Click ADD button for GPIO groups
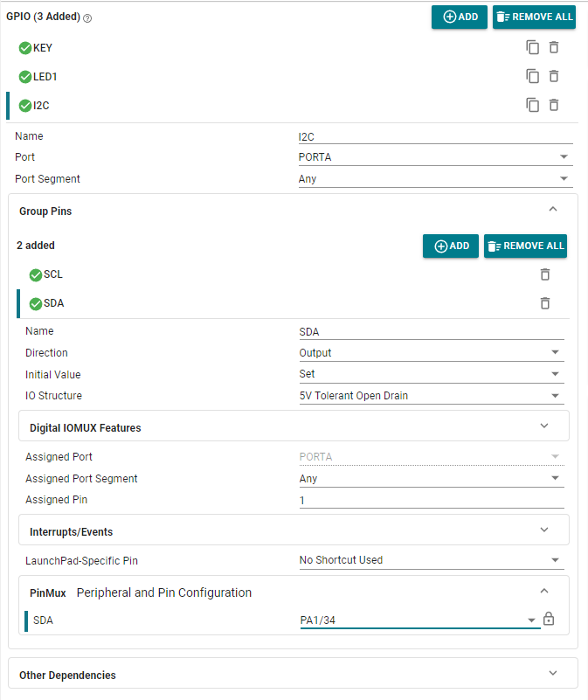This screenshot has width=588, height=700. coord(460,17)
